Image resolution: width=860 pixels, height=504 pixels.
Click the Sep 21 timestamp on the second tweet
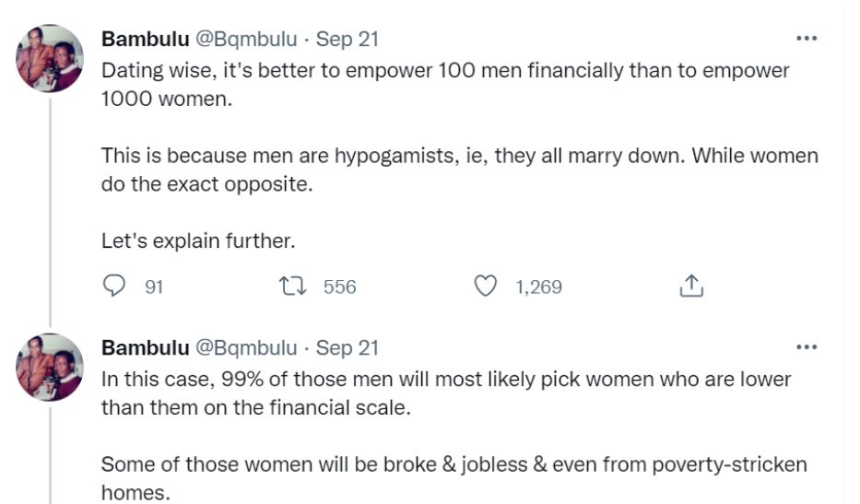[348, 347]
